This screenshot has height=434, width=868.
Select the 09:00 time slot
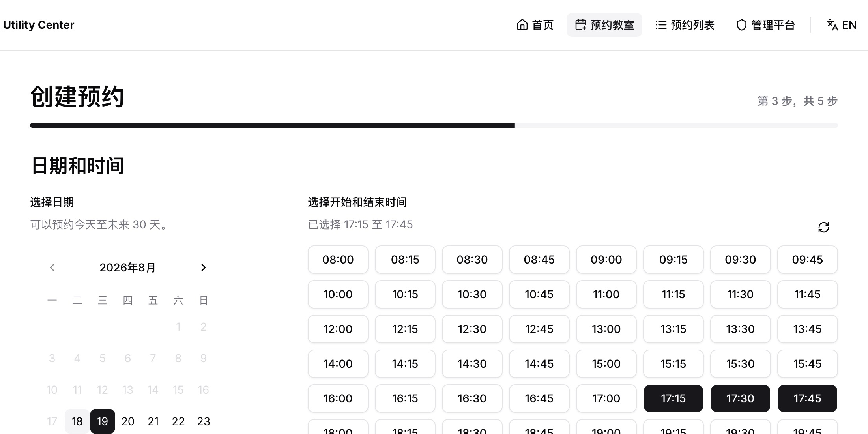[x=606, y=260]
